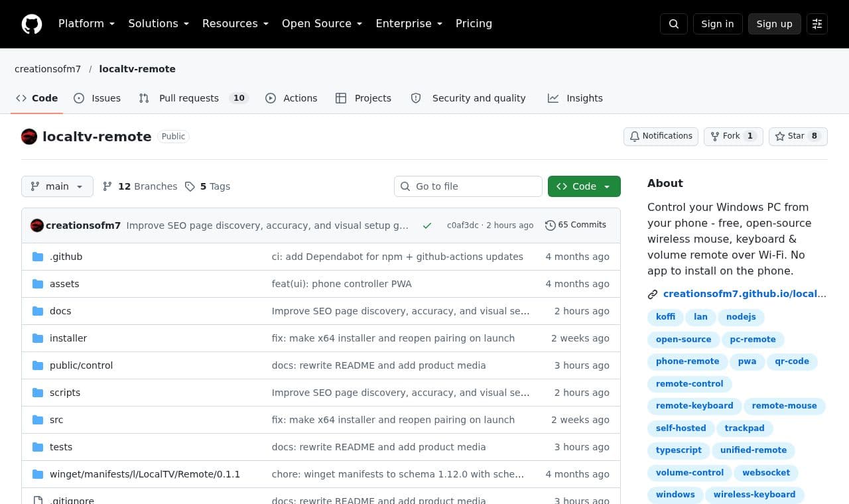
Task: Click the GitHub logo icon
Action: 32,24
